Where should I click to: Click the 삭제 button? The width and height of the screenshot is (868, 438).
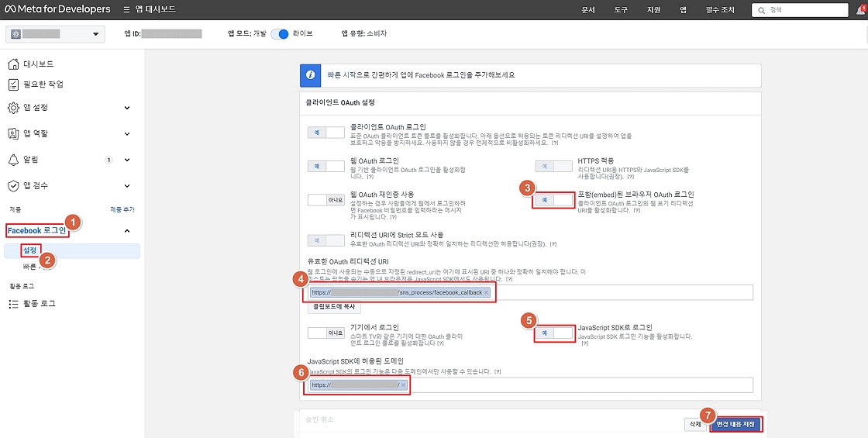point(694,424)
